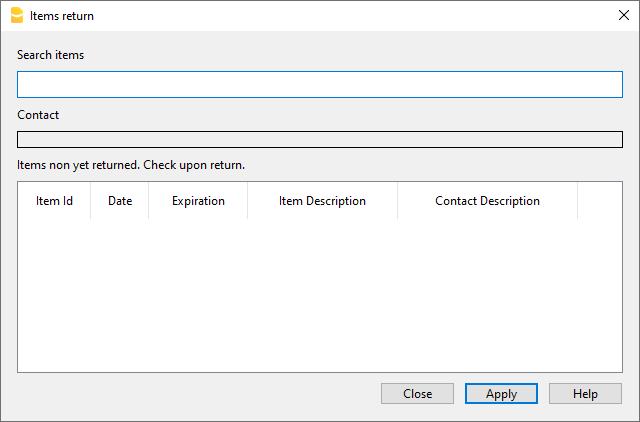The height and width of the screenshot is (422, 640).
Task: Click the "Search items" label
Action: (x=51, y=55)
